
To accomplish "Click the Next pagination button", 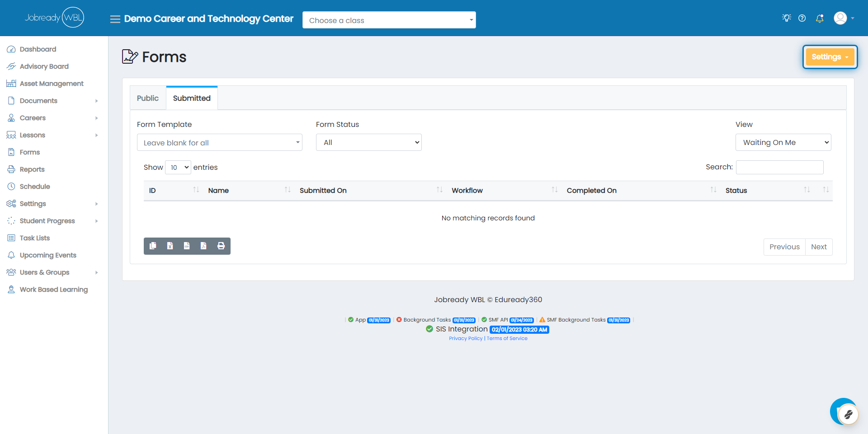I will [x=819, y=247].
